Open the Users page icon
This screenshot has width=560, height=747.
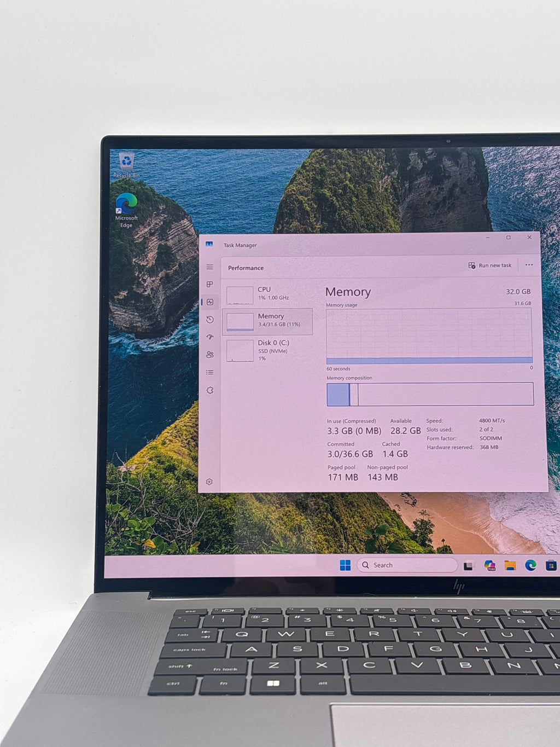(210, 355)
